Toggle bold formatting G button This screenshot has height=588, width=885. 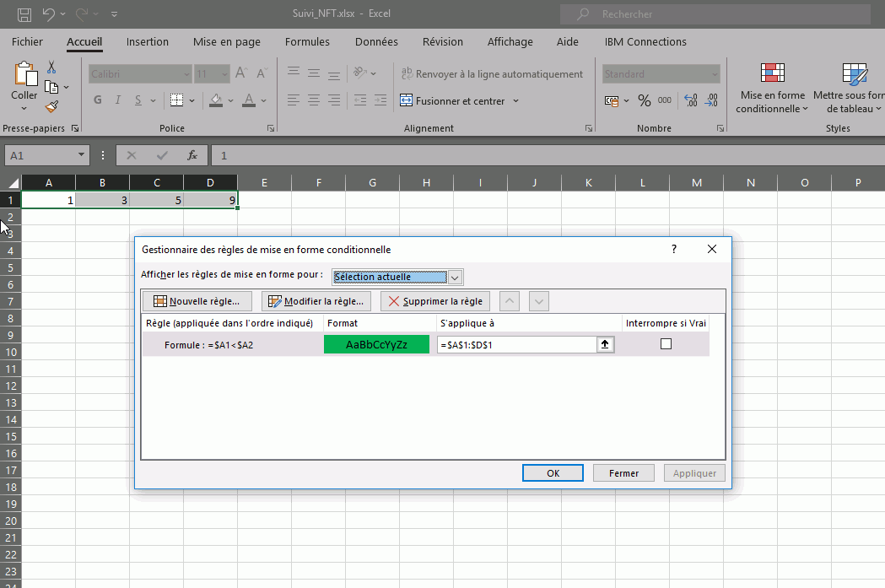pos(98,100)
